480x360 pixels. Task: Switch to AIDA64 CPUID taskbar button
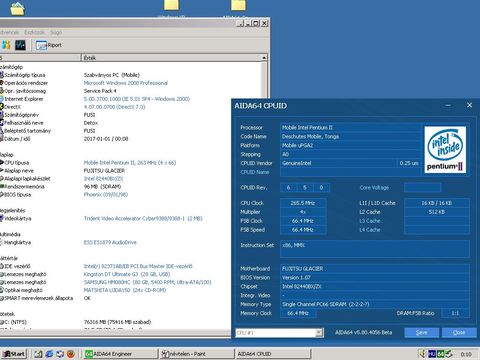[273, 354]
